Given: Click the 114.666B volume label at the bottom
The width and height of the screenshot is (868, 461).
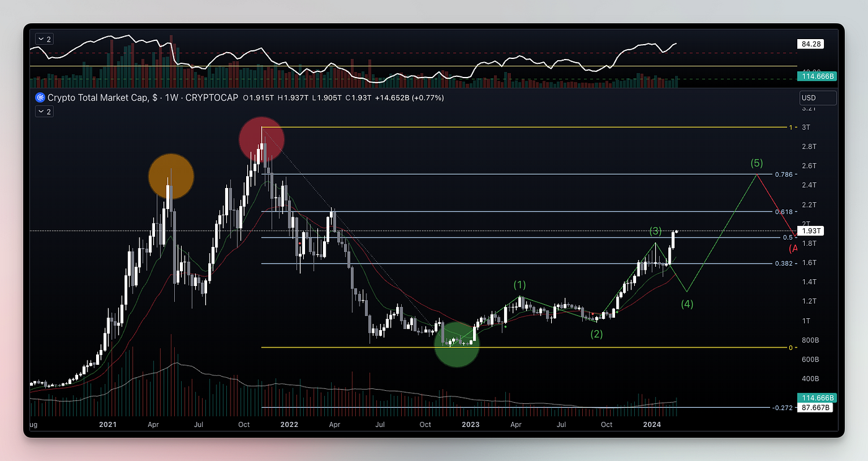Looking at the screenshot, I should pyautogui.click(x=816, y=398).
